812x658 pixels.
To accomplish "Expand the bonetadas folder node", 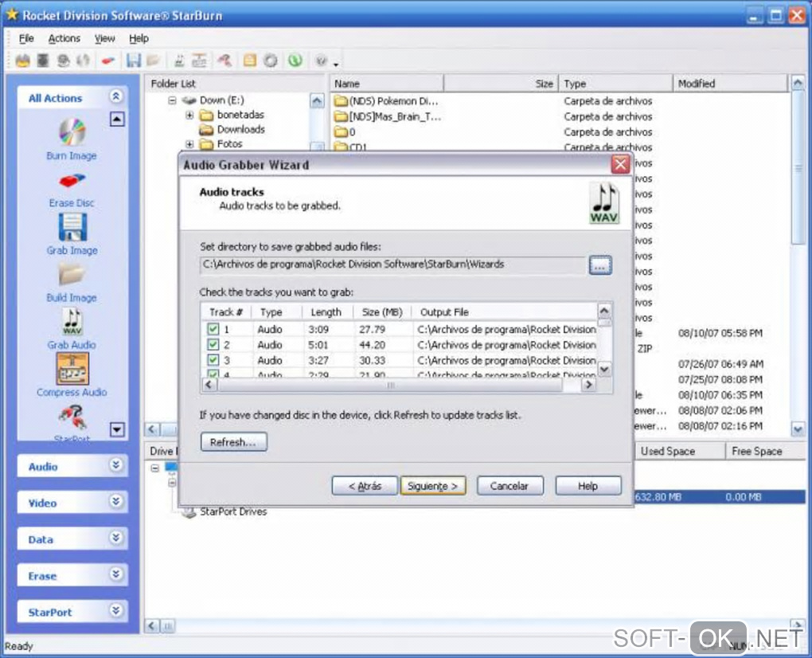I will tap(189, 115).
